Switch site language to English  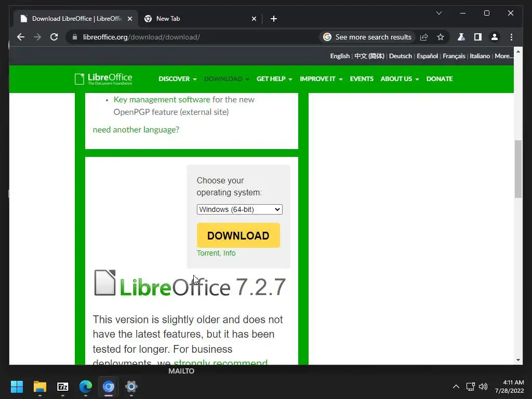pos(340,56)
